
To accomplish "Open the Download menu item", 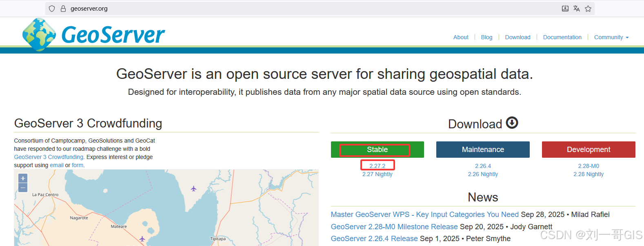I will tap(517, 37).
